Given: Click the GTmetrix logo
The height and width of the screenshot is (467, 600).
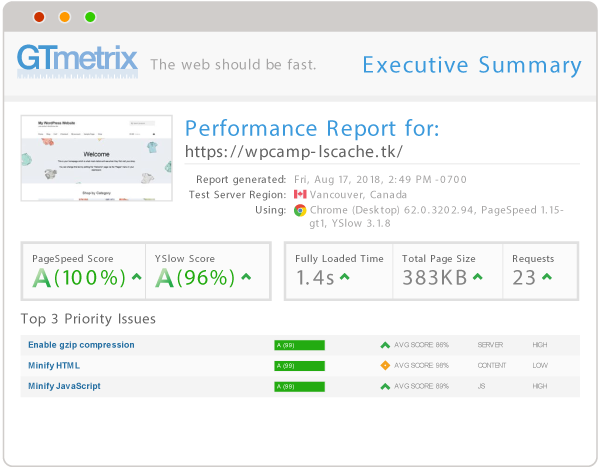Looking at the screenshot, I should (77, 61).
